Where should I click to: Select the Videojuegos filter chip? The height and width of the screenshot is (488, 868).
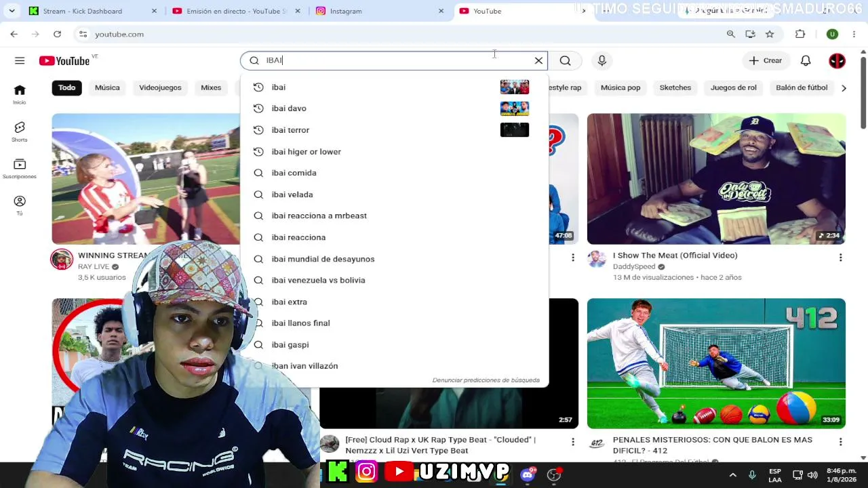[x=160, y=87]
